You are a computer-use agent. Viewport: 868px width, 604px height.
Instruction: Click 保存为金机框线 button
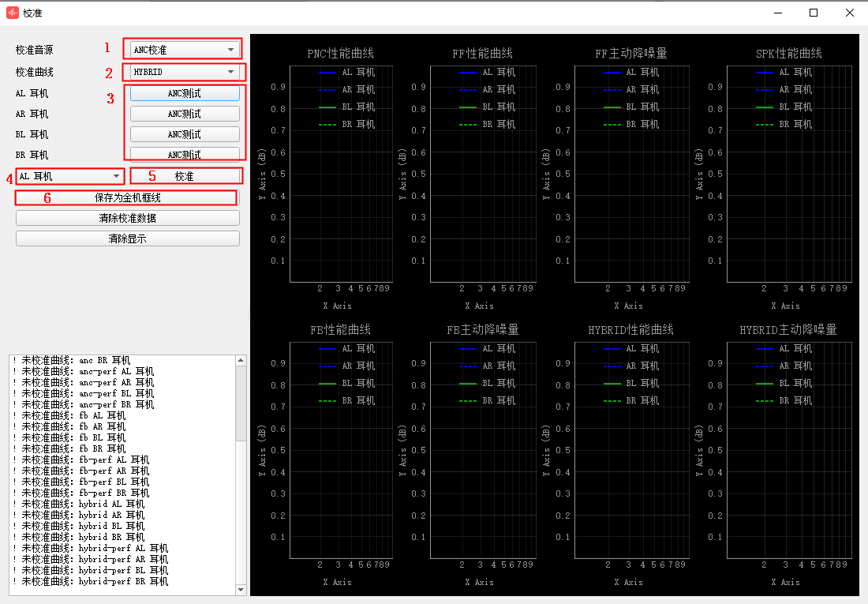(x=127, y=198)
